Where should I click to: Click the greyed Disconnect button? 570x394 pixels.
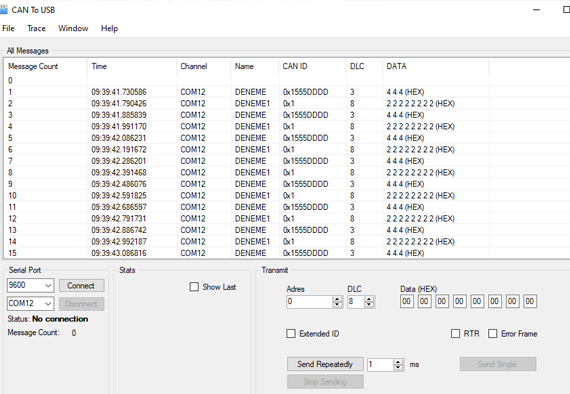(x=81, y=304)
